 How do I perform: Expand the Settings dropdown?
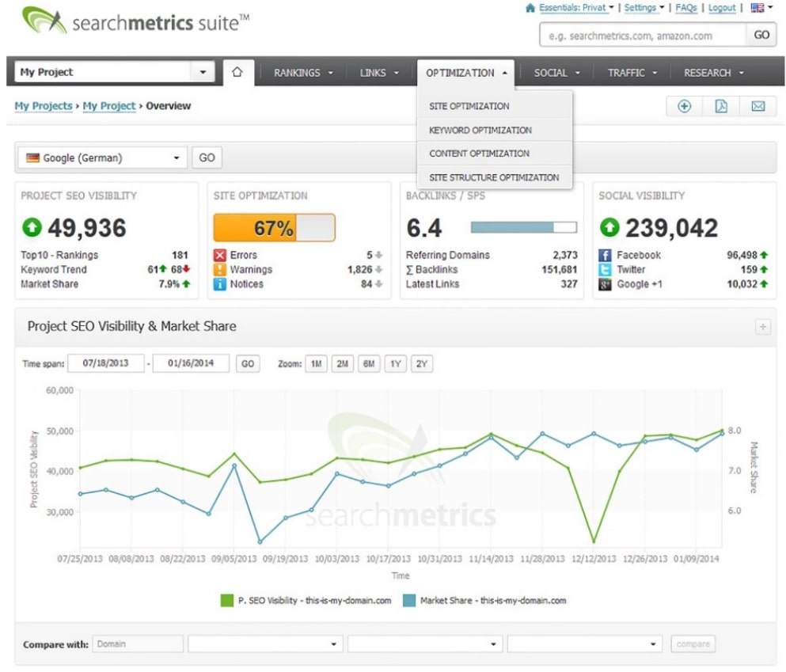644,8
